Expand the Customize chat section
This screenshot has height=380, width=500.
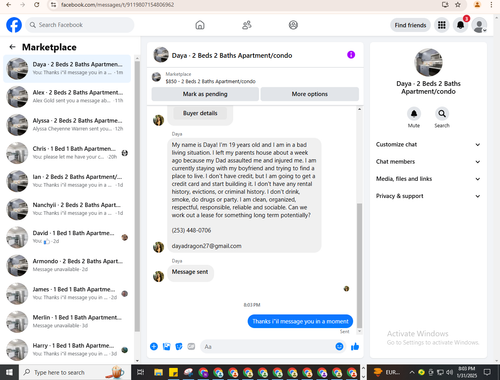[x=428, y=144]
